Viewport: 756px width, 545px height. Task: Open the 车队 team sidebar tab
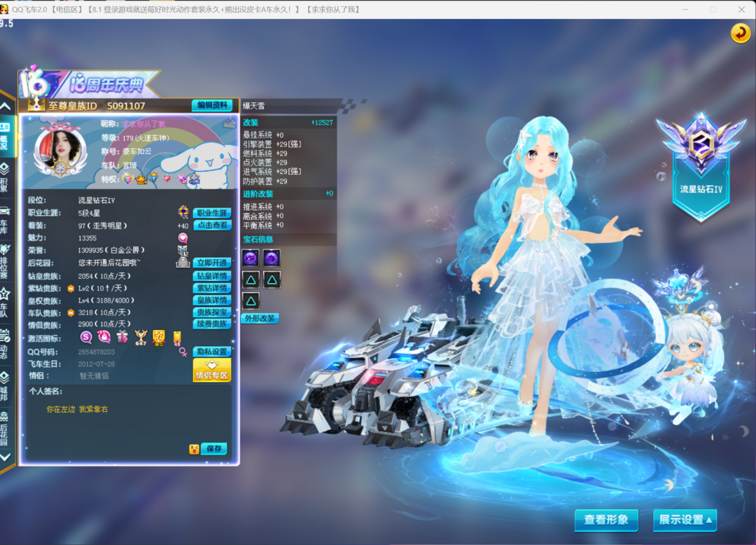click(x=5, y=303)
